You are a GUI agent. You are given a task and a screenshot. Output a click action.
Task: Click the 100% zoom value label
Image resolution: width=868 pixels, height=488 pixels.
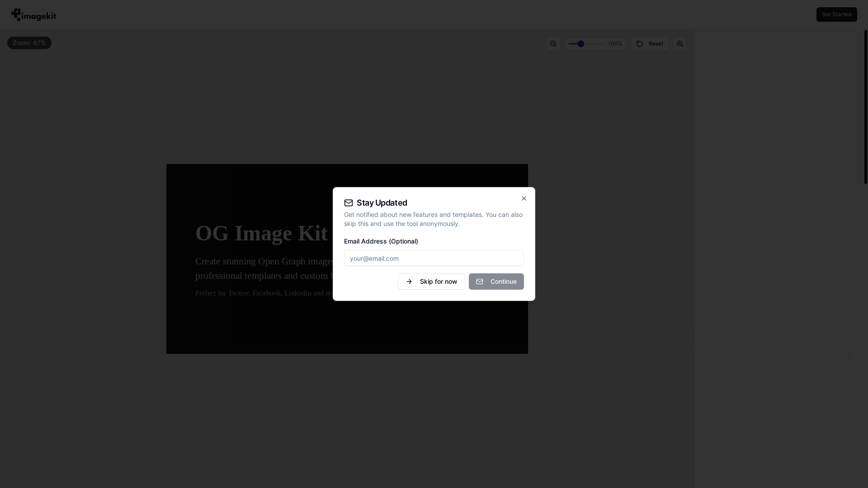point(615,44)
